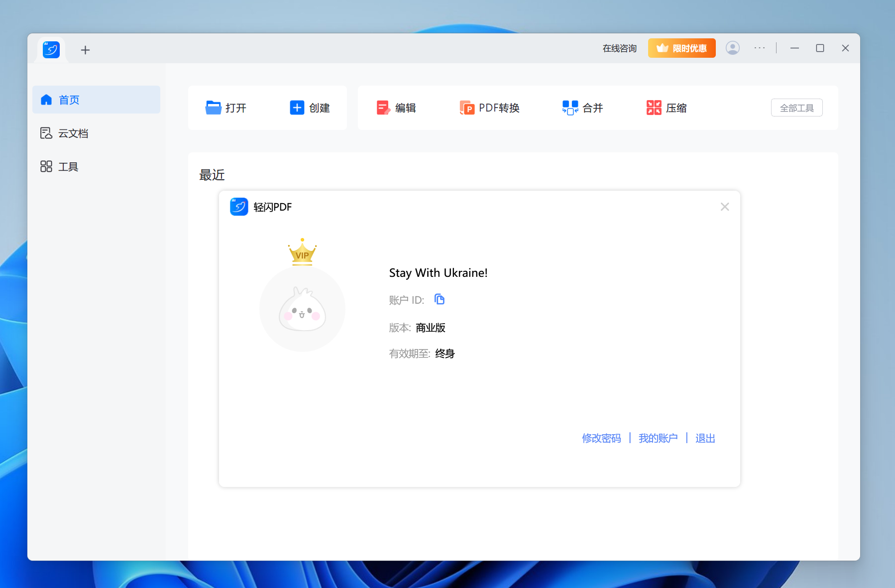
Task: Click 修改密码 change password link
Action: point(601,438)
